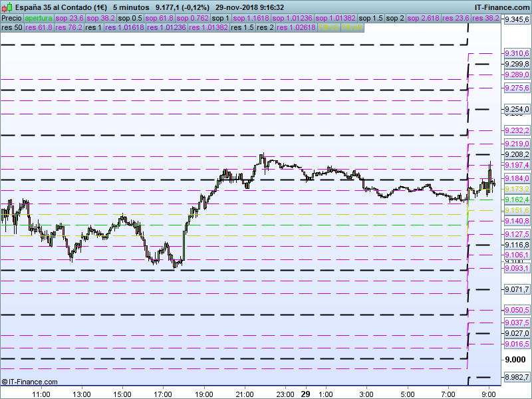Click the candlestick chart icon beside España 35

(x=7, y=7)
